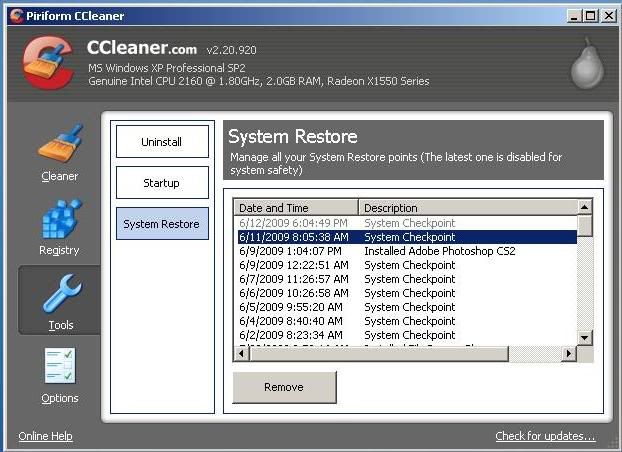Image resolution: width=622 pixels, height=452 pixels.
Task: Select restore point 6/6/2009 10:26:58 AM
Action: coord(407,293)
